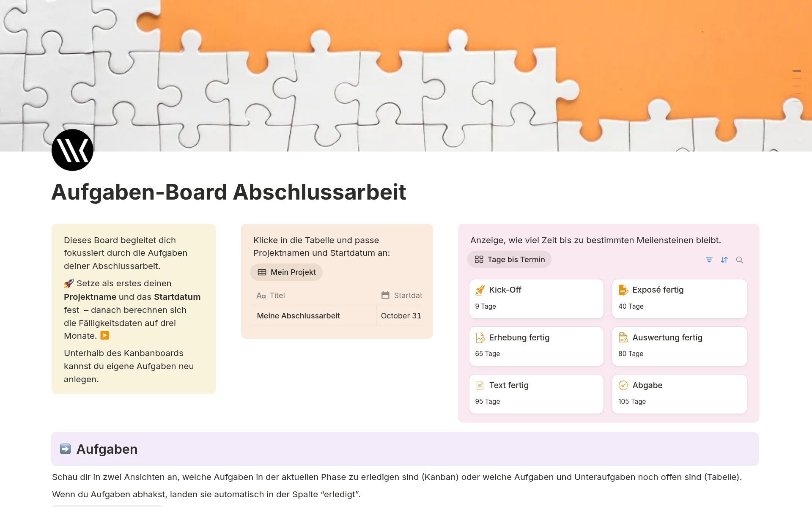Image resolution: width=812 pixels, height=507 pixels.
Task: Click the October 31 date cell
Action: [401, 316]
